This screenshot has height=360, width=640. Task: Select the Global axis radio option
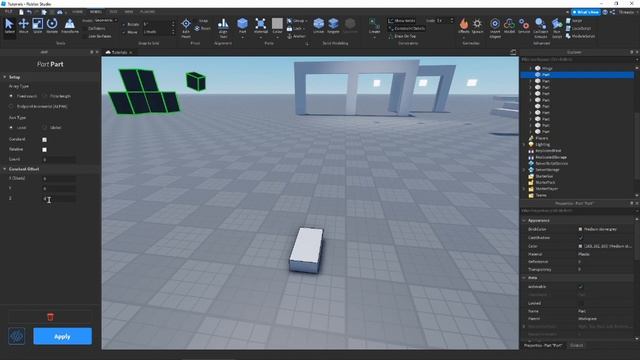pyautogui.click(x=44, y=128)
